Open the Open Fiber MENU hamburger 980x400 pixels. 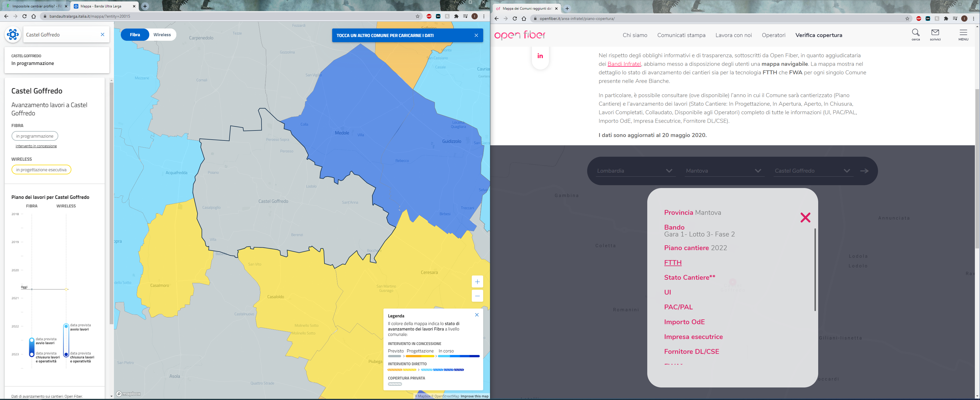963,33
